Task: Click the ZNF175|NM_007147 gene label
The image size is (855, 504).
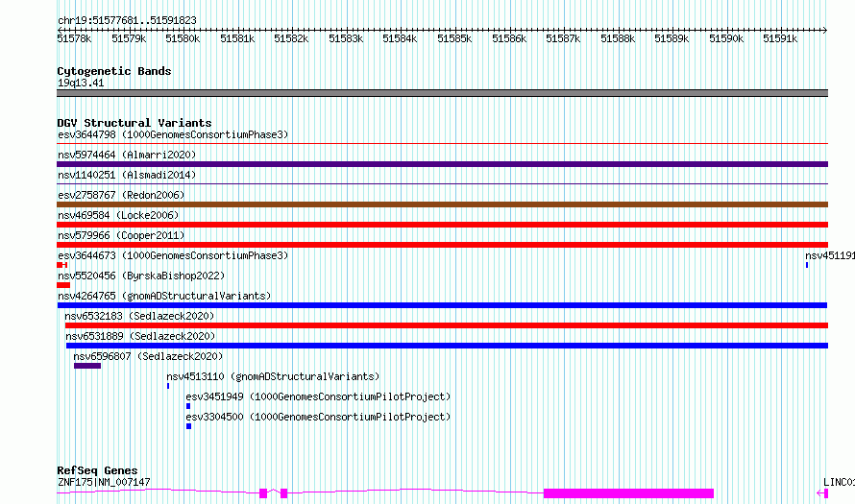Action: 104,482
